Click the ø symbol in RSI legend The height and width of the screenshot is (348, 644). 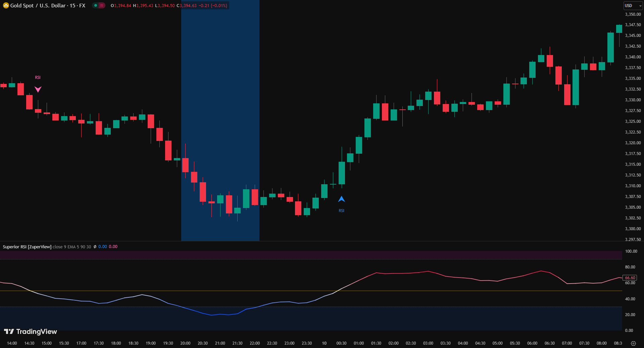click(95, 247)
